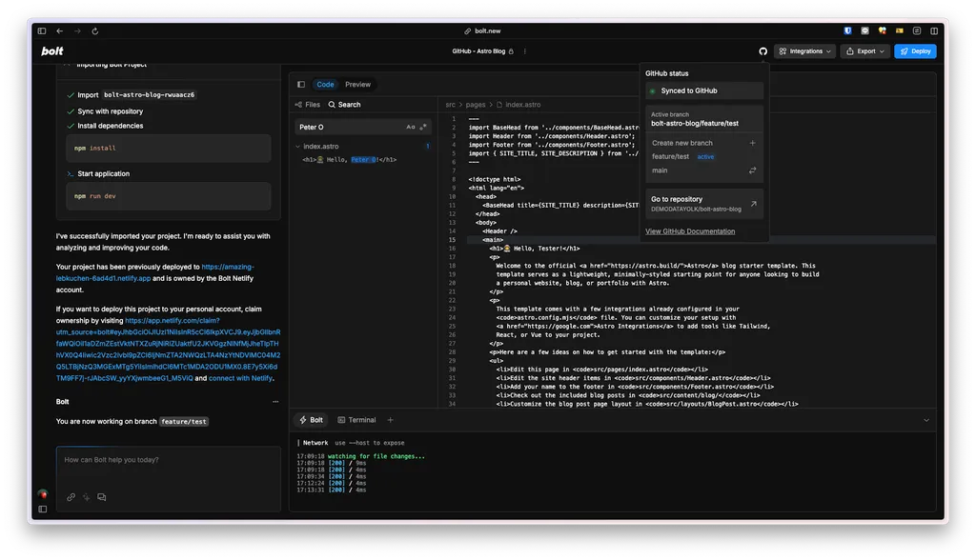
Task: Click Create new branch
Action: pyautogui.click(x=682, y=143)
